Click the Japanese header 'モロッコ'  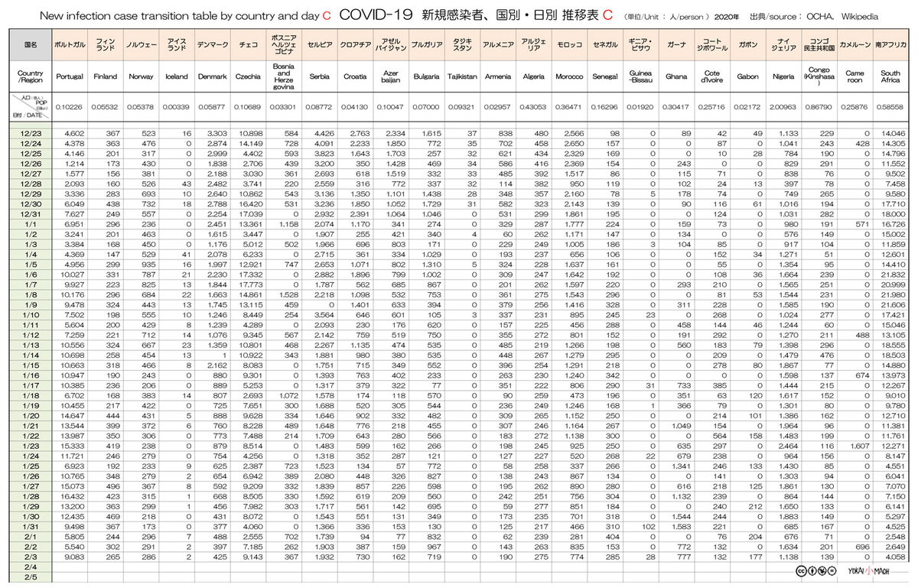tap(568, 46)
